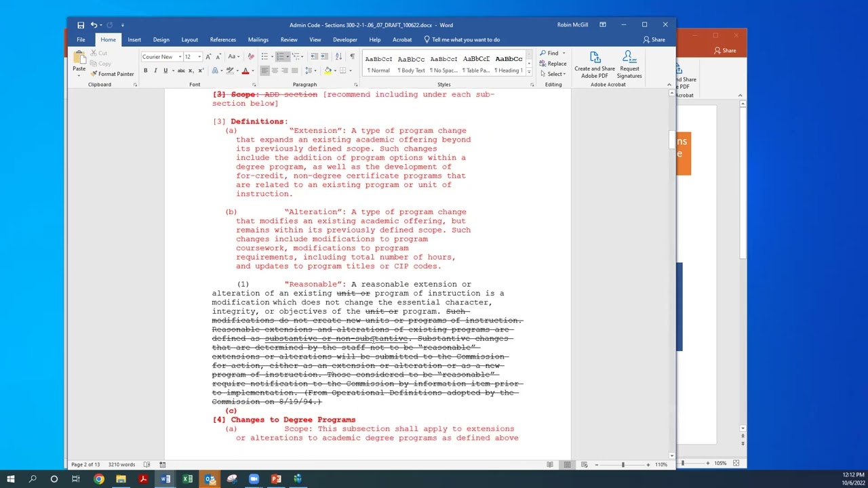Open the Courier New font name dropdown
Image resolution: width=868 pixels, height=488 pixels.
tap(180, 57)
